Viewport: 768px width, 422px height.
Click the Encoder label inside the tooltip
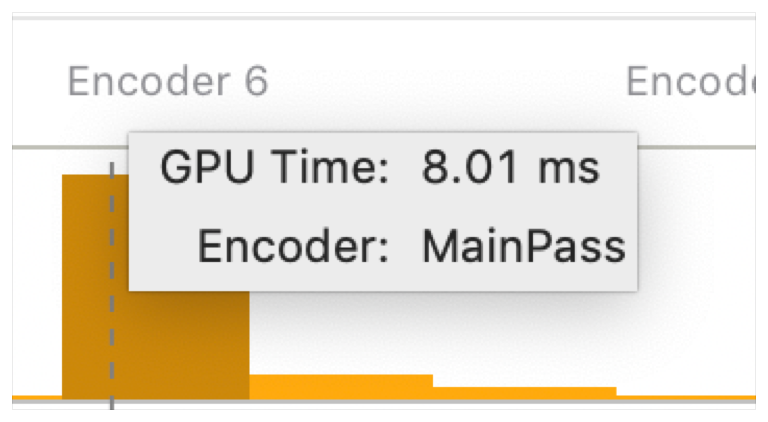click(x=293, y=246)
